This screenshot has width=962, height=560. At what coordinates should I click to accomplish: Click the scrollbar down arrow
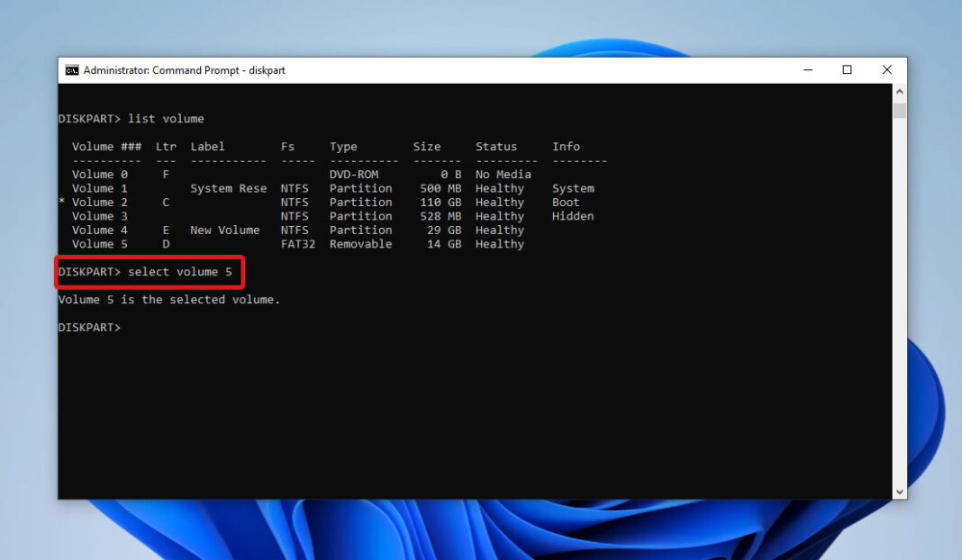[x=900, y=491]
